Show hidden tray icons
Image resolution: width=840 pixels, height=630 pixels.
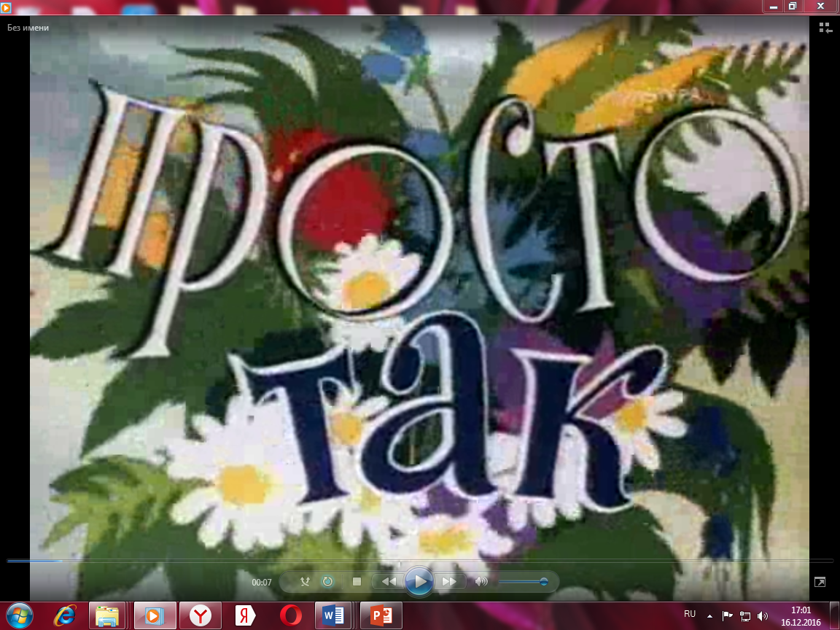[x=709, y=616]
